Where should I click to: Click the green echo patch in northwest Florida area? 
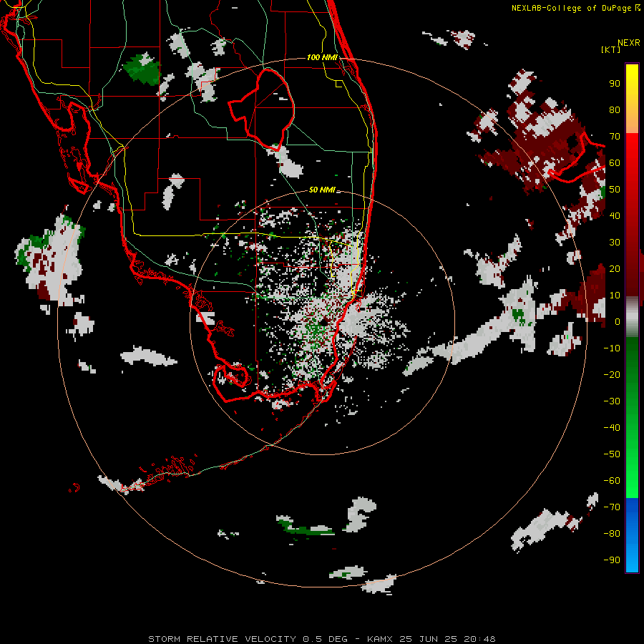142,70
